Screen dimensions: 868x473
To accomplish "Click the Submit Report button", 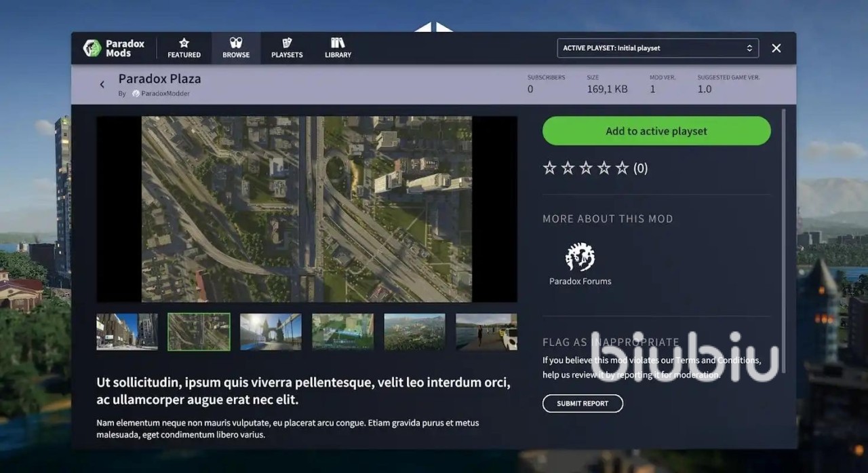I will [x=583, y=403].
